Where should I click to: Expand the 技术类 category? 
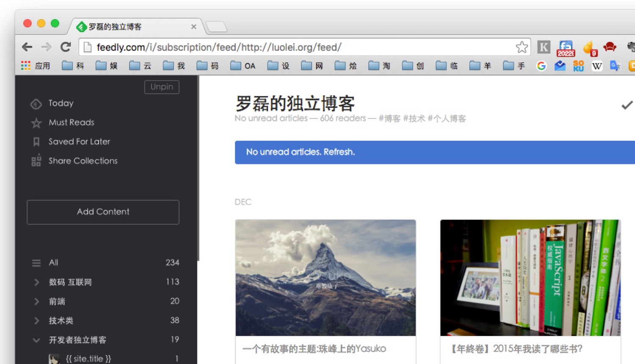pyautogui.click(x=37, y=321)
